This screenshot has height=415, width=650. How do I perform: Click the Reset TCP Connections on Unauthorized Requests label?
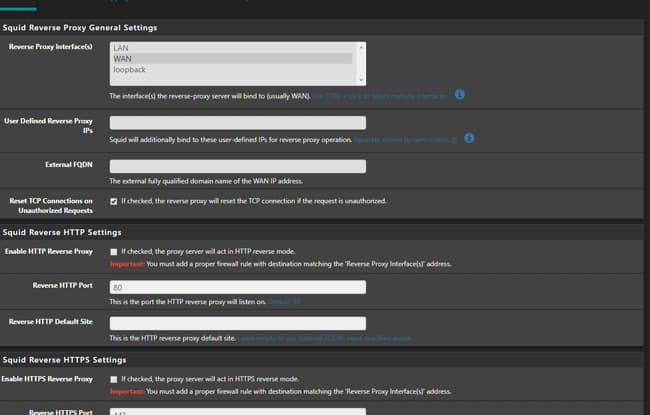pos(51,206)
